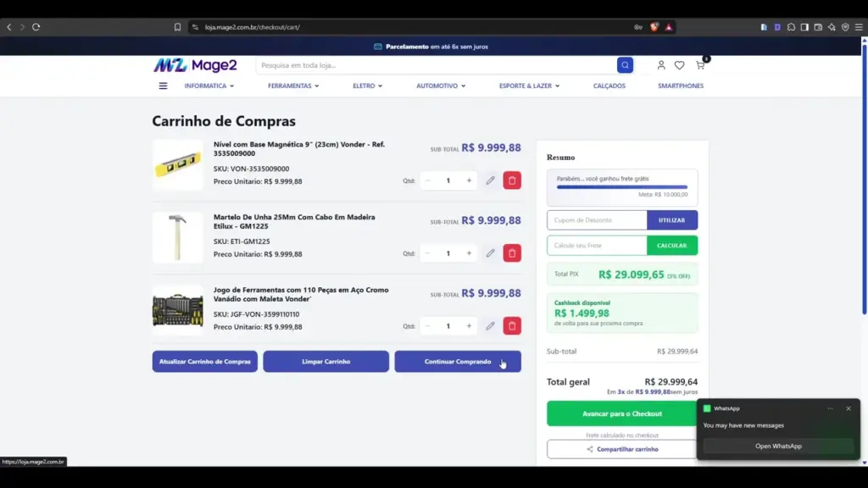Decrease quantity of Jogo de Ferramentas
The image size is (868, 488).
tap(427, 326)
